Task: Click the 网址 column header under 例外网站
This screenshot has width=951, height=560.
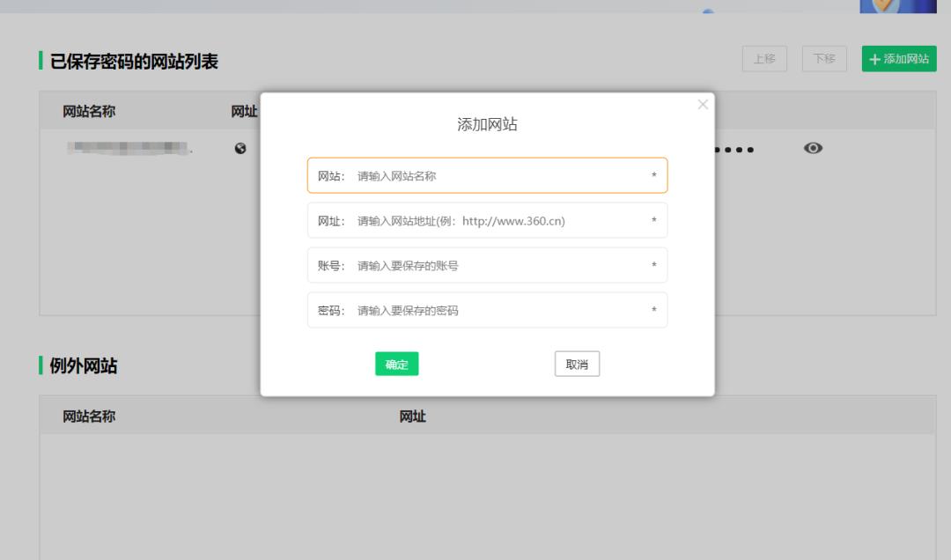Action: point(414,416)
